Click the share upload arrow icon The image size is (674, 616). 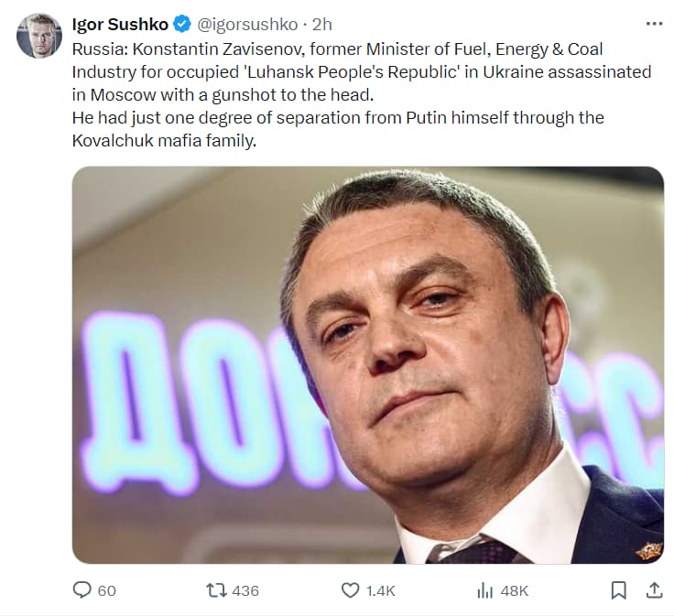[654, 590]
